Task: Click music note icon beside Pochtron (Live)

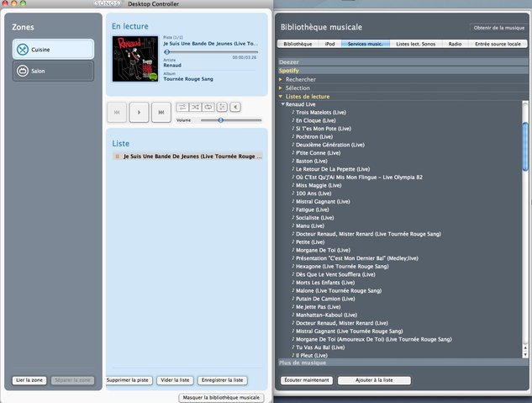Action: point(293,136)
